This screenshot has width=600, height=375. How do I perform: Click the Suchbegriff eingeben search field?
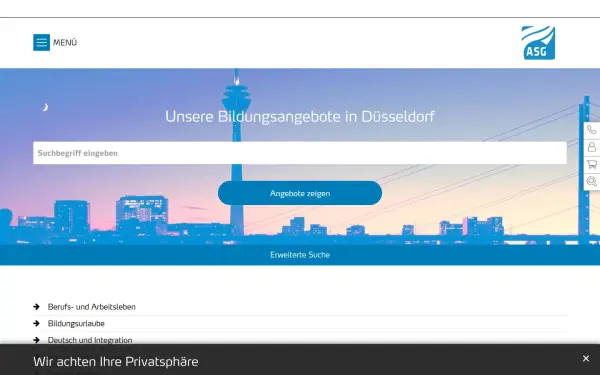[300, 153]
